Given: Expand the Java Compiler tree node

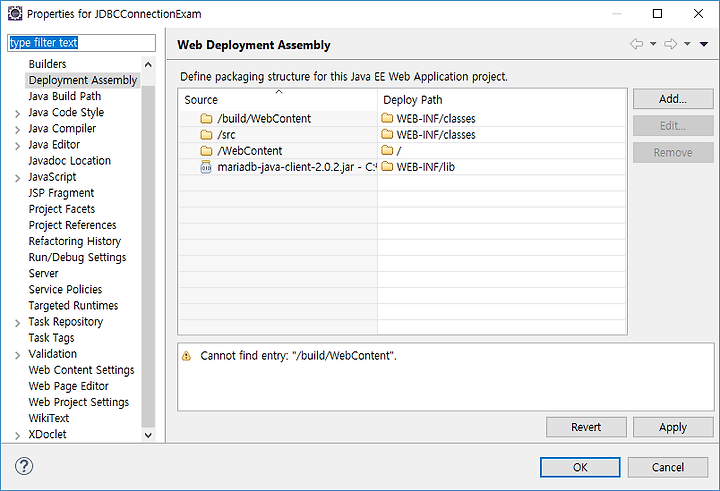Looking at the screenshot, I should [x=17, y=130].
